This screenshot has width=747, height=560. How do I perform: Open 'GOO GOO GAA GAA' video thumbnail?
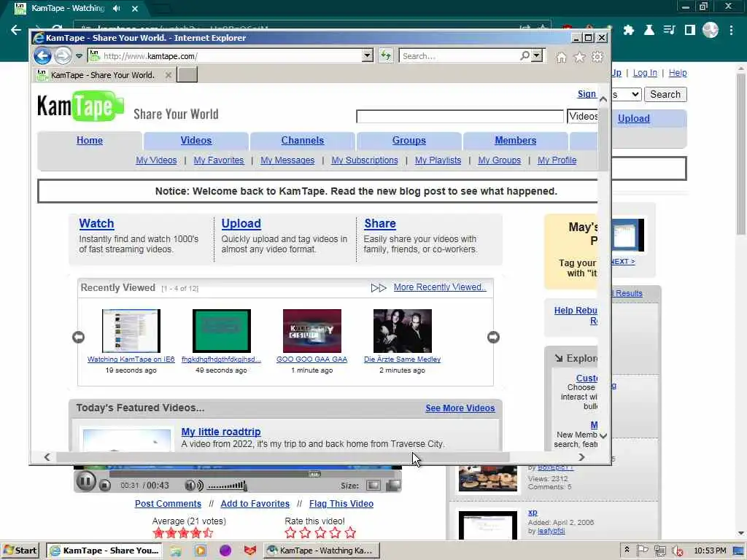(312, 331)
